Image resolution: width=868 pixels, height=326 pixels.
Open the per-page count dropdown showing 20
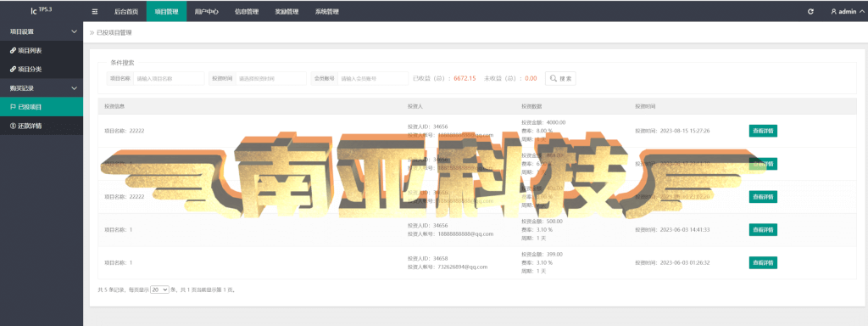pyautogui.click(x=159, y=289)
